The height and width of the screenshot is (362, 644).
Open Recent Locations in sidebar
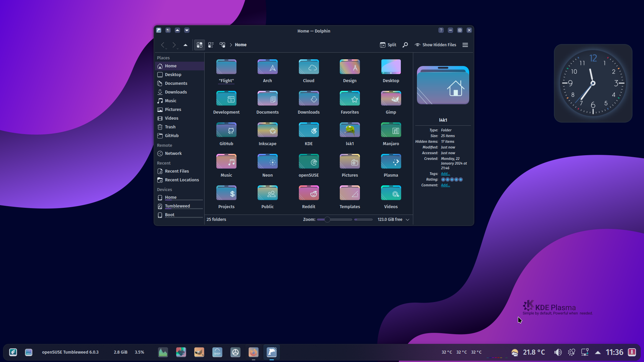179,180
